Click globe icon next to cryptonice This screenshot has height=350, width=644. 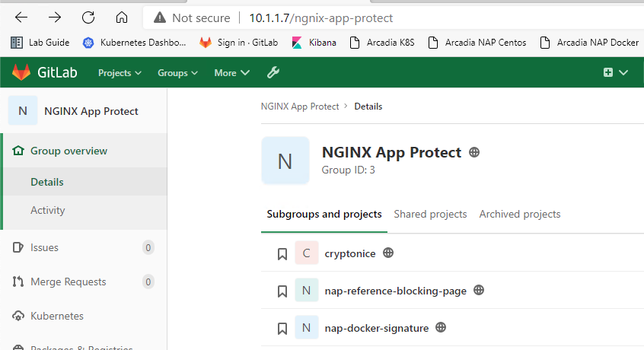coord(388,253)
